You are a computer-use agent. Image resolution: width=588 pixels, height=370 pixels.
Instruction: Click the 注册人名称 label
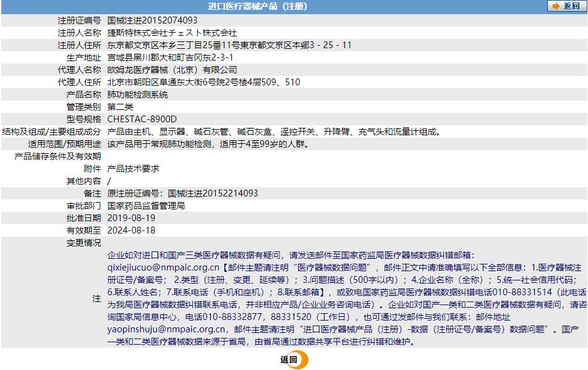click(x=79, y=33)
